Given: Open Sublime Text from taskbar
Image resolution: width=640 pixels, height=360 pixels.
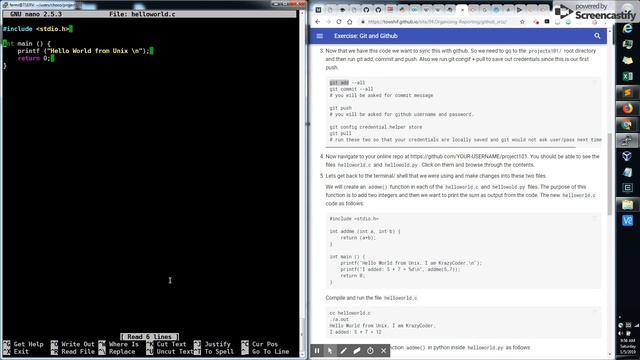Looking at the screenshot, I should click(627, 93).
